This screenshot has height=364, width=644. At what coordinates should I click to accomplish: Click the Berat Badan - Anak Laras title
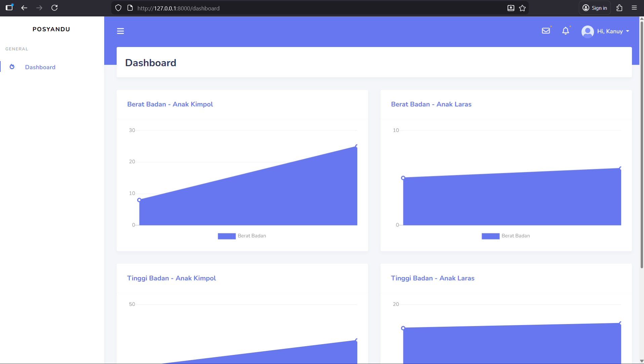[431, 104]
